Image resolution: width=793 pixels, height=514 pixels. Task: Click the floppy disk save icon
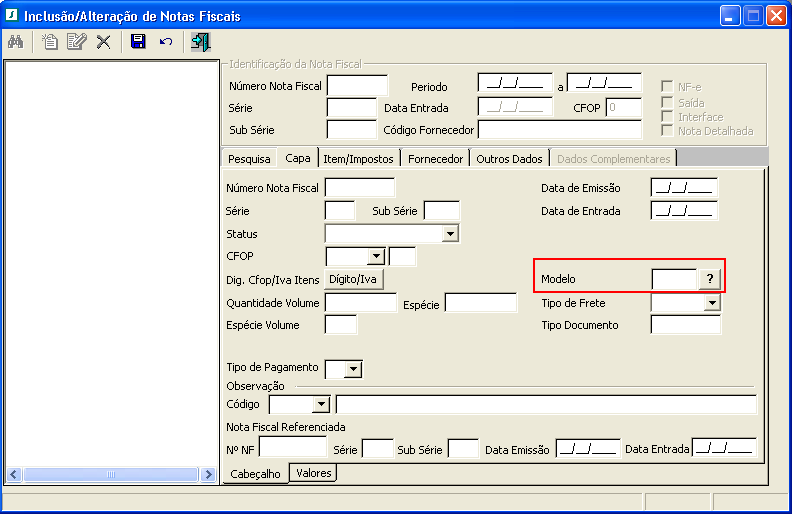point(138,42)
